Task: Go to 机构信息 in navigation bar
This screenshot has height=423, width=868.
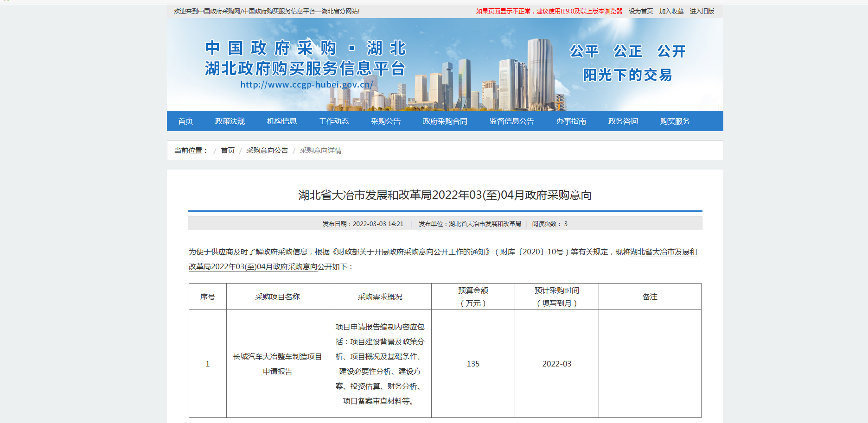Action: point(282,121)
